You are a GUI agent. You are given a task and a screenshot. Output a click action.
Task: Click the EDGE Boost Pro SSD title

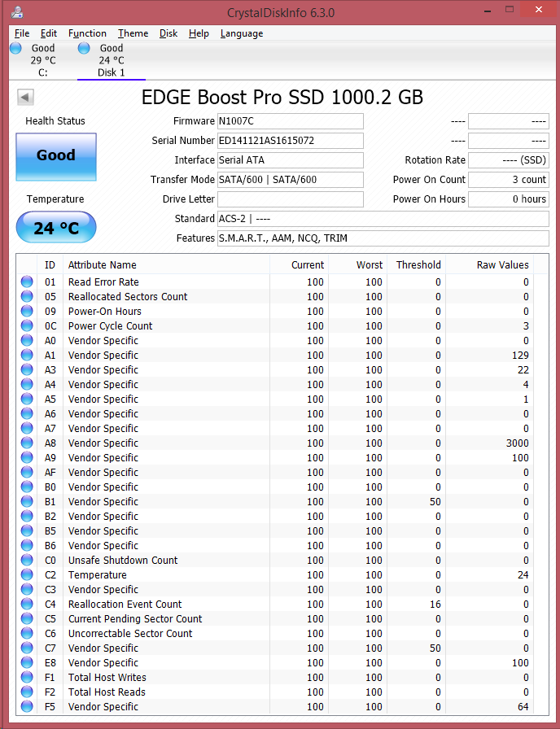click(x=282, y=97)
